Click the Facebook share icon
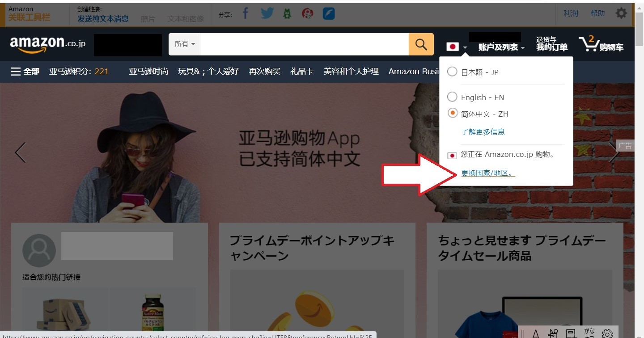The width and height of the screenshot is (644, 338). (246, 13)
